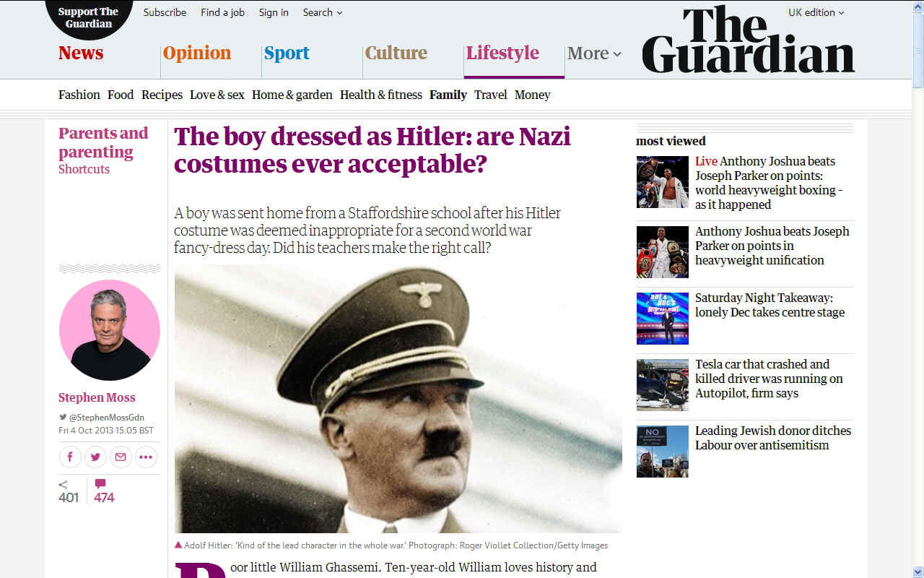Image resolution: width=924 pixels, height=578 pixels.
Task: Share article on Twitter icon
Action: 95,457
